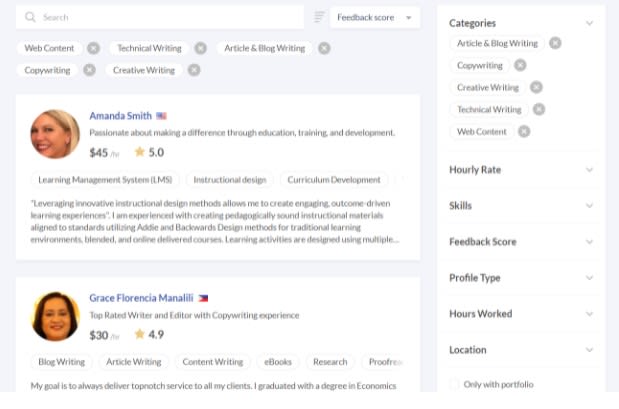The image size is (619, 409).
Task: Click the search magnifier icon
Action: point(31,17)
